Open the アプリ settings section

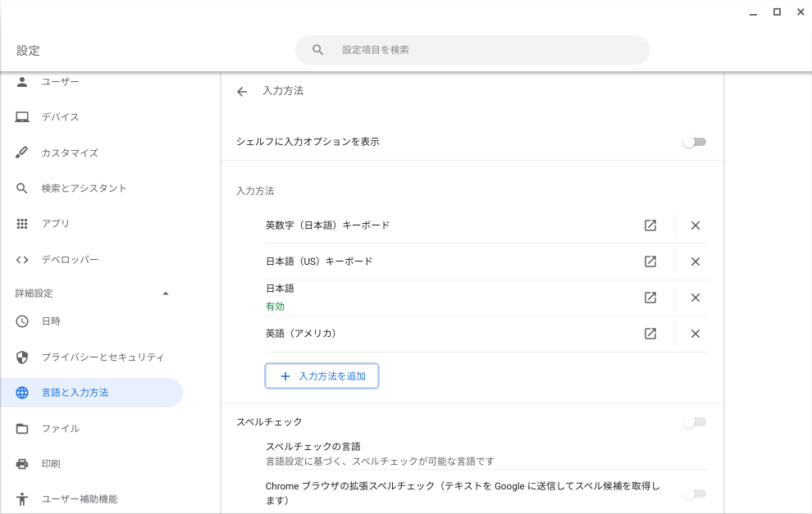coord(56,224)
